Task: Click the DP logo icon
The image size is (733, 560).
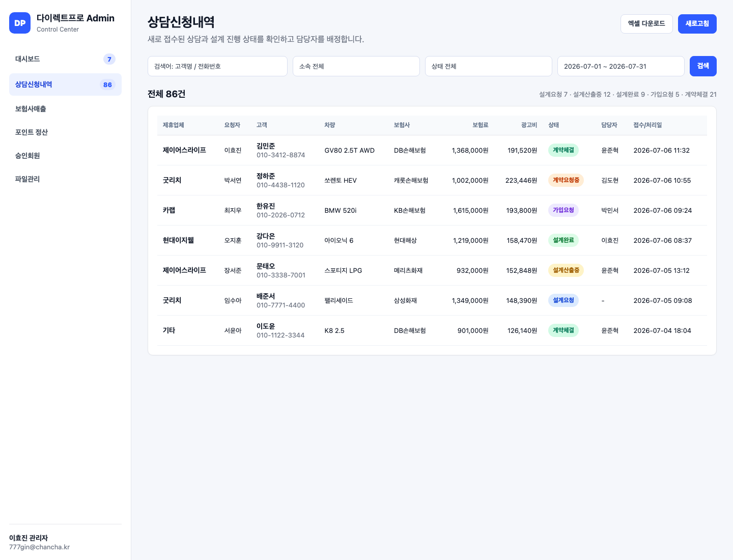Action: coord(20,23)
